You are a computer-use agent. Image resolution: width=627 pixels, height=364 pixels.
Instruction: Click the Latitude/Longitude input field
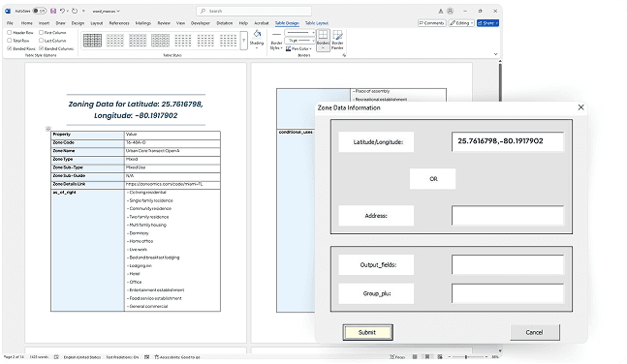(x=508, y=141)
